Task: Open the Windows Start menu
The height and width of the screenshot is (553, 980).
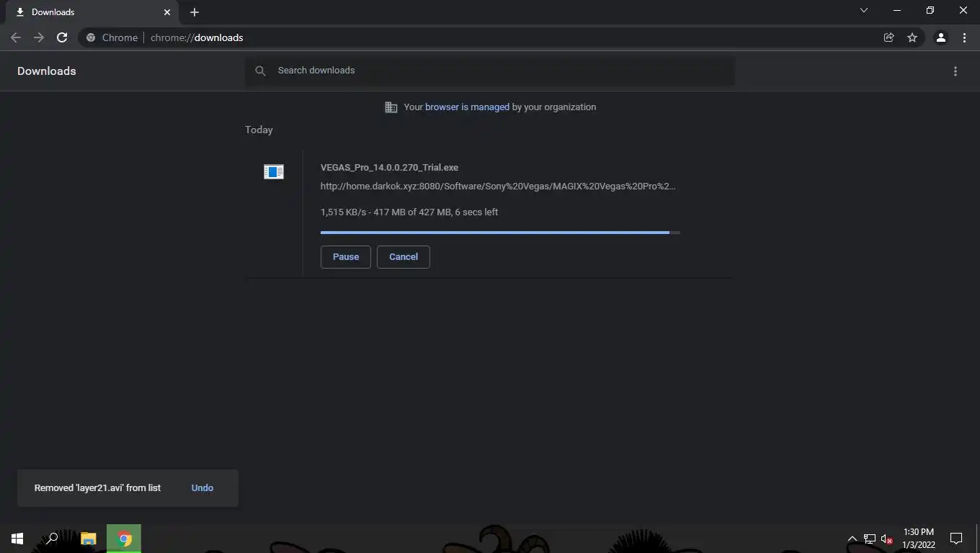Action: 17,539
